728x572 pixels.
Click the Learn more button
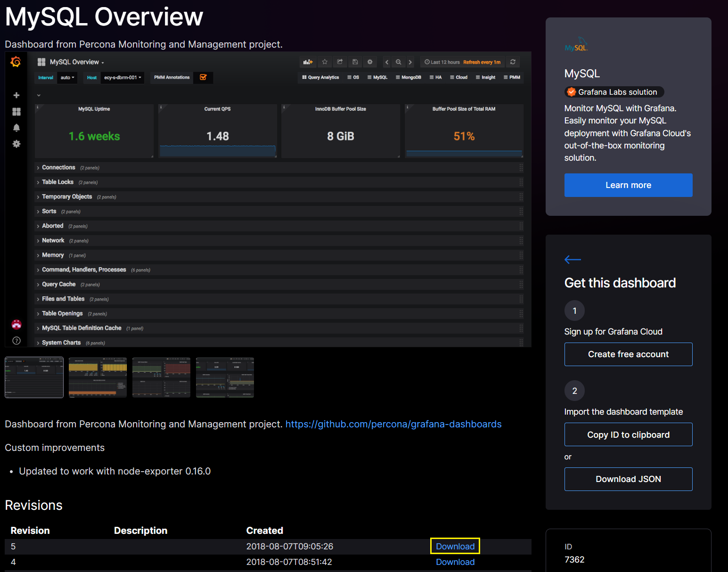[629, 185]
